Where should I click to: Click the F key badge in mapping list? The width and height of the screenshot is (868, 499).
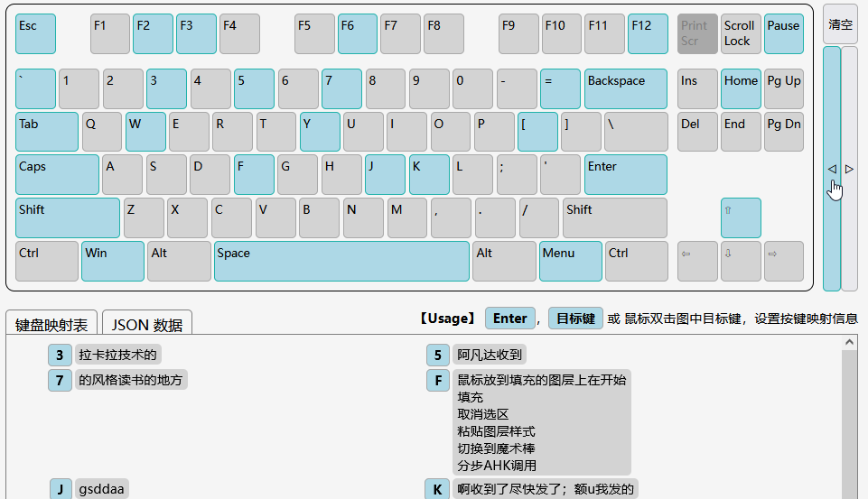(438, 381)
